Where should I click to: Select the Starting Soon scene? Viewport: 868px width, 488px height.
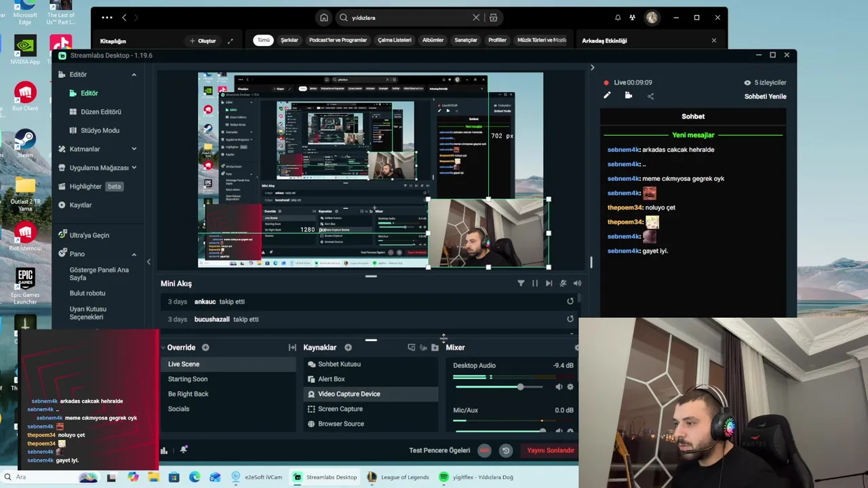tap(229, 379)
